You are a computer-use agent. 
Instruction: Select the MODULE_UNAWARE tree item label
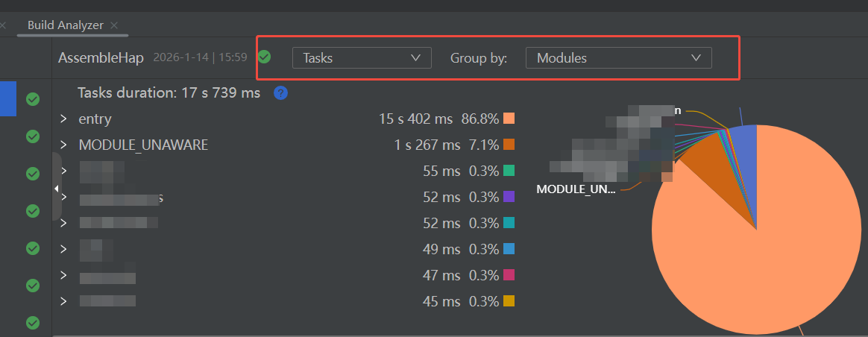point(143,145)
